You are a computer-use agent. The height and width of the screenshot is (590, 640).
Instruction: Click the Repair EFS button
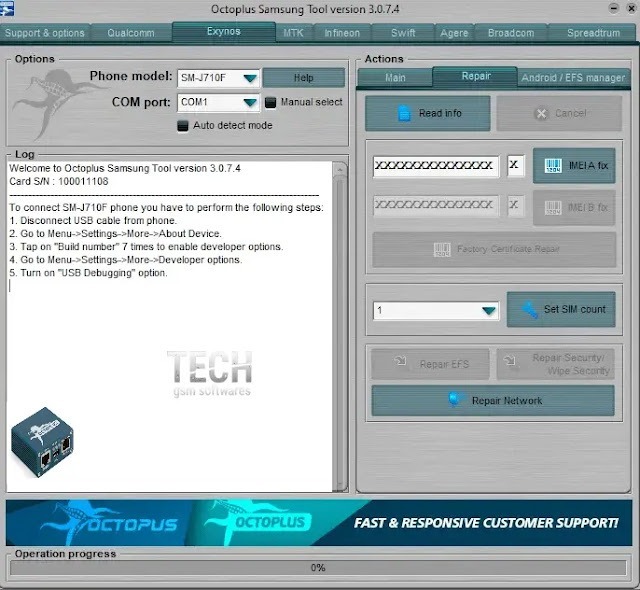430,364
